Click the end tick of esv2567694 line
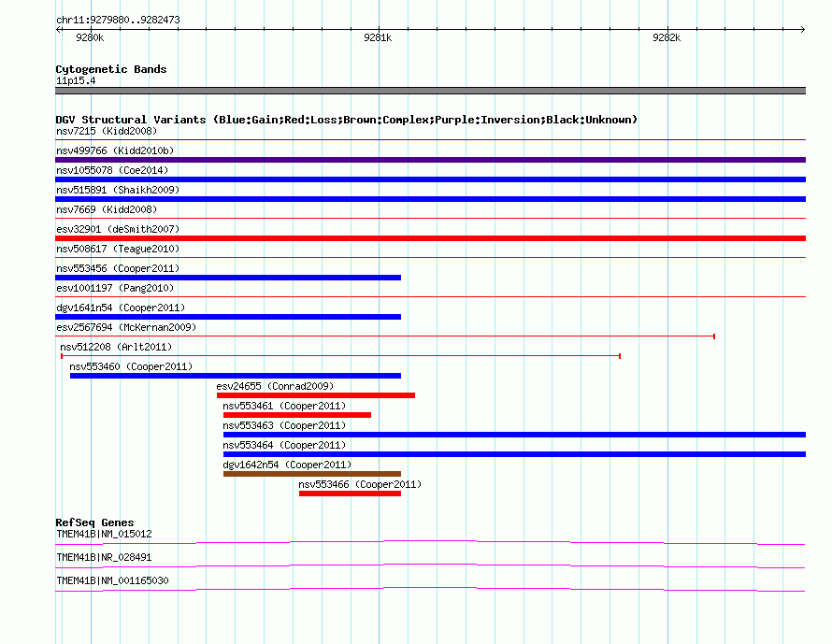 [714, 336]
